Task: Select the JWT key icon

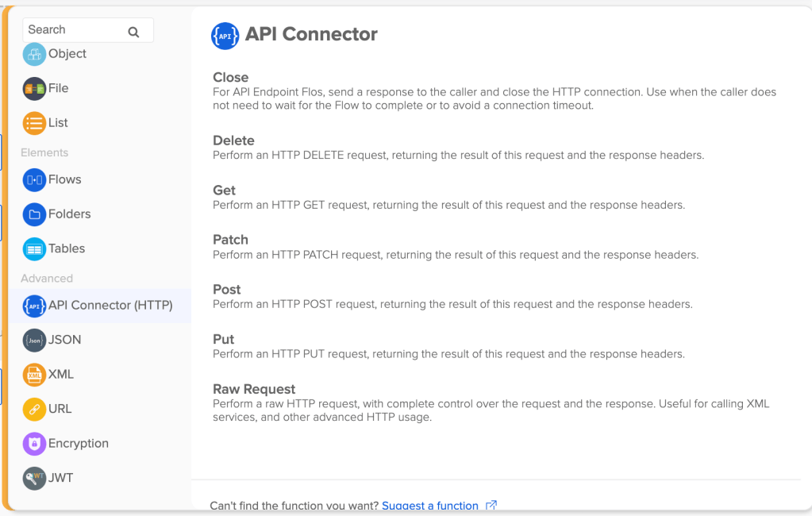Action: tap(34, 478)
